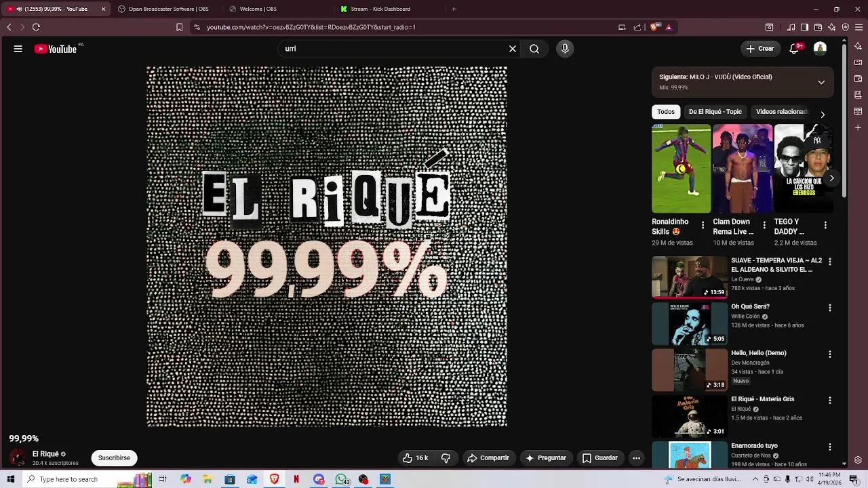Run search with magnifier button
The width and height of the screenshot is (868, 488).
[x=534, y=49]
